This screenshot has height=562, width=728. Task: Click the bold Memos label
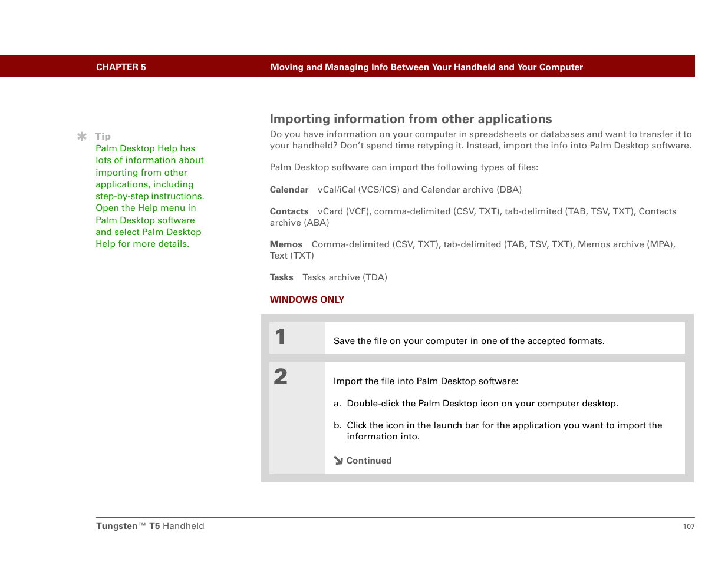tap(286, 244)
